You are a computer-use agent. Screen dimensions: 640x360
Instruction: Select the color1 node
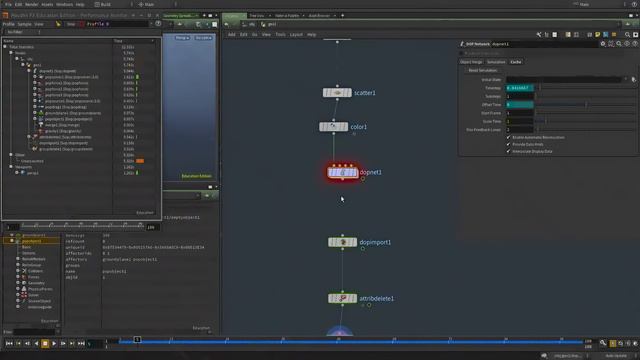pos(333,127)
